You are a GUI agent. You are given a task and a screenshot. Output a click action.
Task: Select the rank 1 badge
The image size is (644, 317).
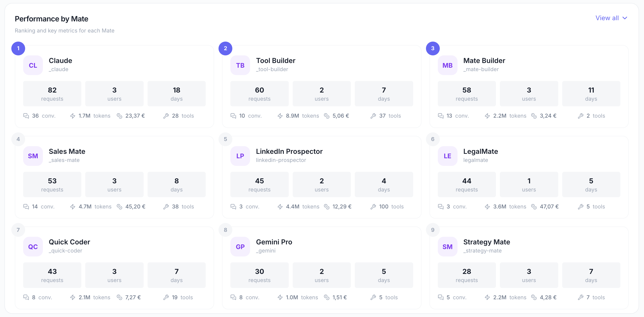coord(18,48)
